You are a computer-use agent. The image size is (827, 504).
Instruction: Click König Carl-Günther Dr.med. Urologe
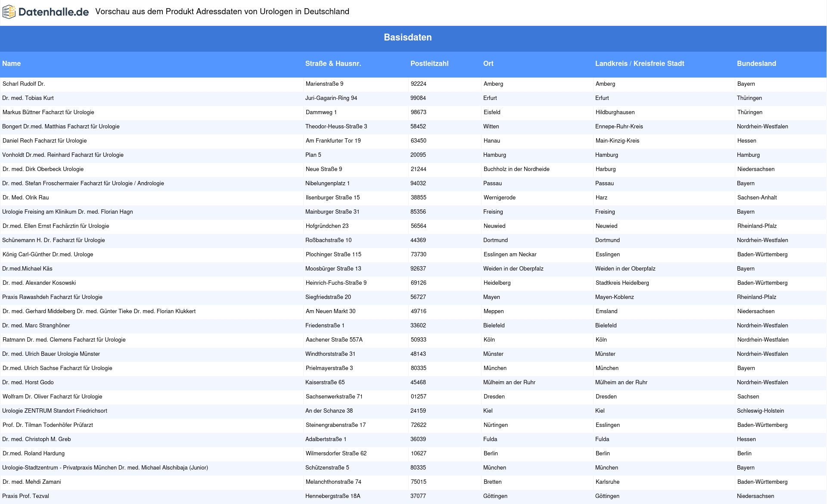coord(48,255)
